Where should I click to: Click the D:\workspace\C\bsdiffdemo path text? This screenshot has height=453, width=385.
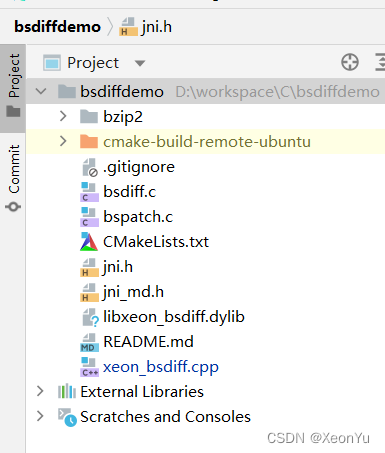[277, 92]
